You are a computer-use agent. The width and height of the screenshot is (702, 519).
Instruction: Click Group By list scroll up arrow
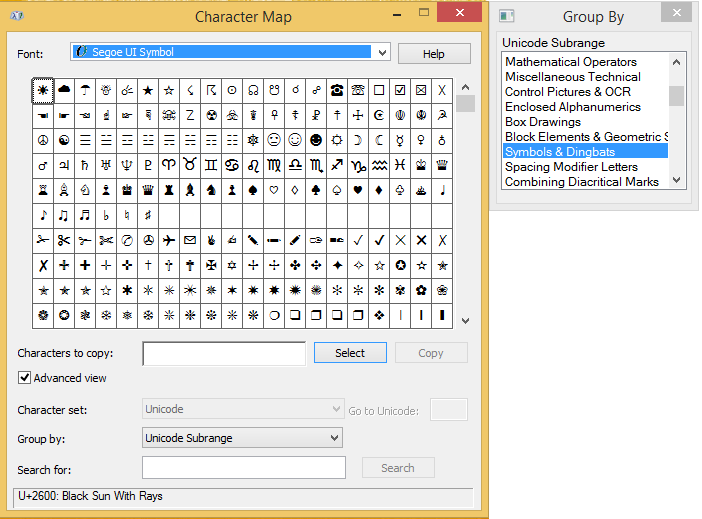[676, 62]
